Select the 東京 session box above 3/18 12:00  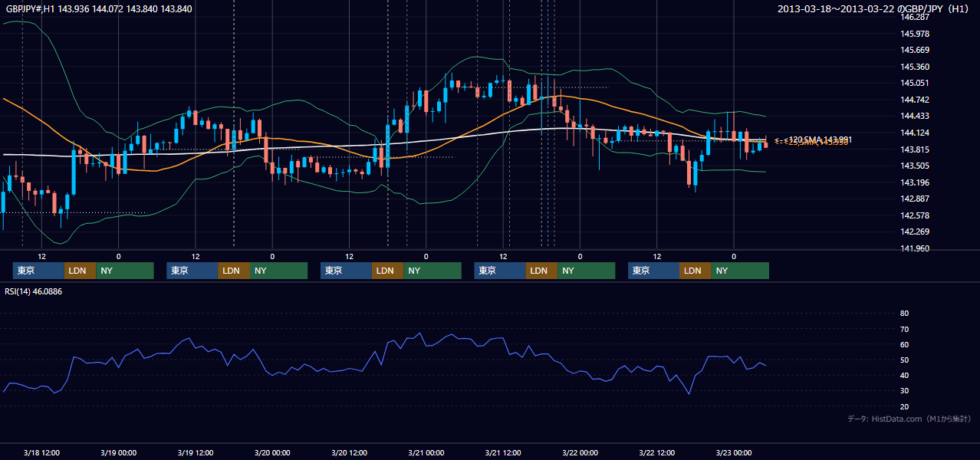coord(38,271)
